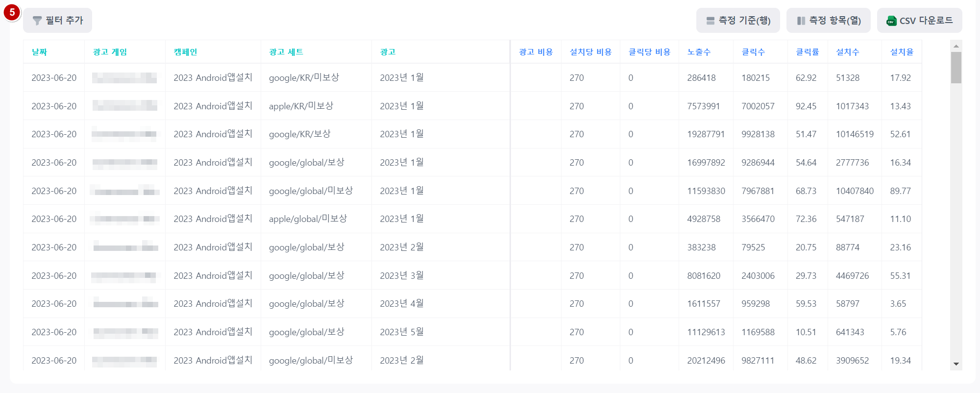The width and height of the screenshot is (980, 393).
Task: Click the funnel icon in 필터 추가
Action: (x=37, y=21)
